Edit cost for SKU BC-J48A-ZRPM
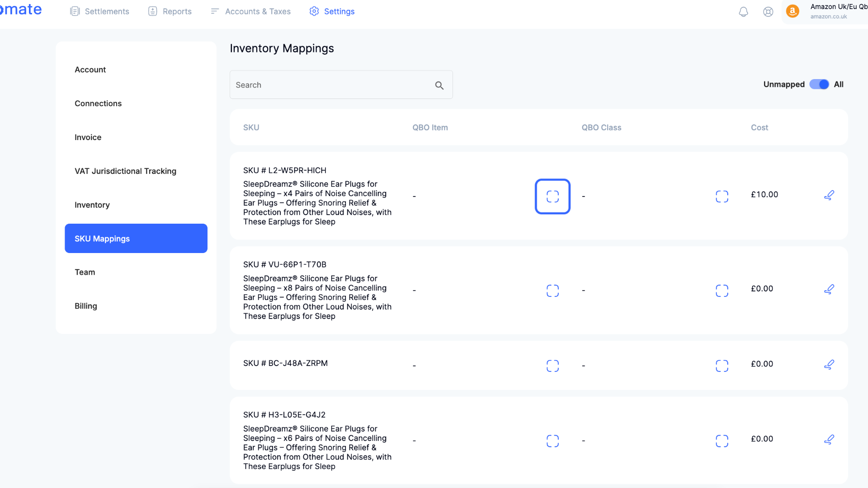Viewport: 868px width, 488px height. [829, 364]
